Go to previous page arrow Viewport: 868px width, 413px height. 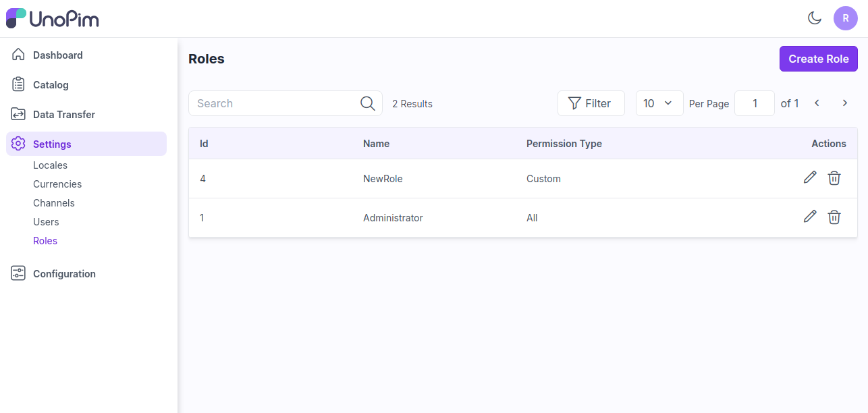click(817, 103)
